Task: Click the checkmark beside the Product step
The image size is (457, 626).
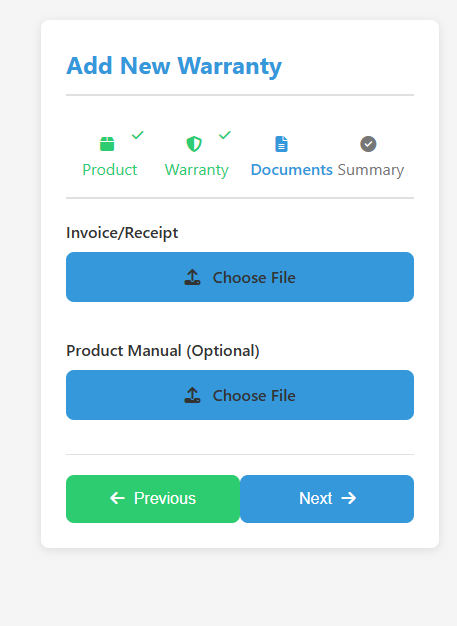Action: [138, 135]
